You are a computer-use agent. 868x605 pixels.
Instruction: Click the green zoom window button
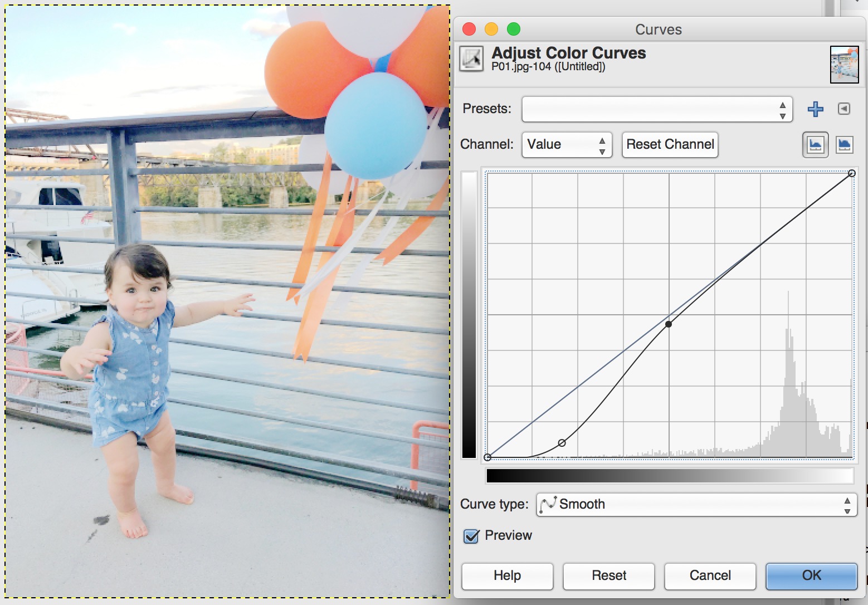pos(514,29)
